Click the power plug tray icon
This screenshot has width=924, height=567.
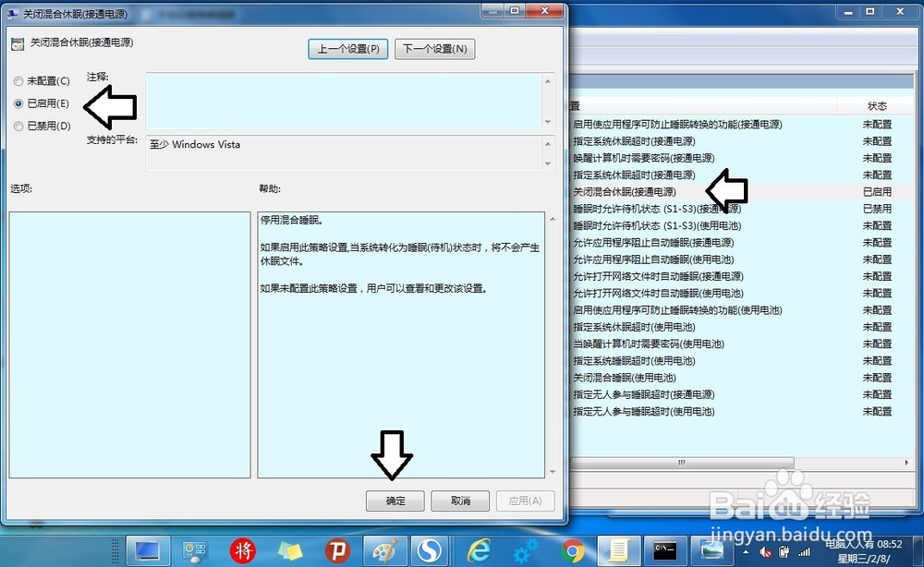tap(784, 552)
